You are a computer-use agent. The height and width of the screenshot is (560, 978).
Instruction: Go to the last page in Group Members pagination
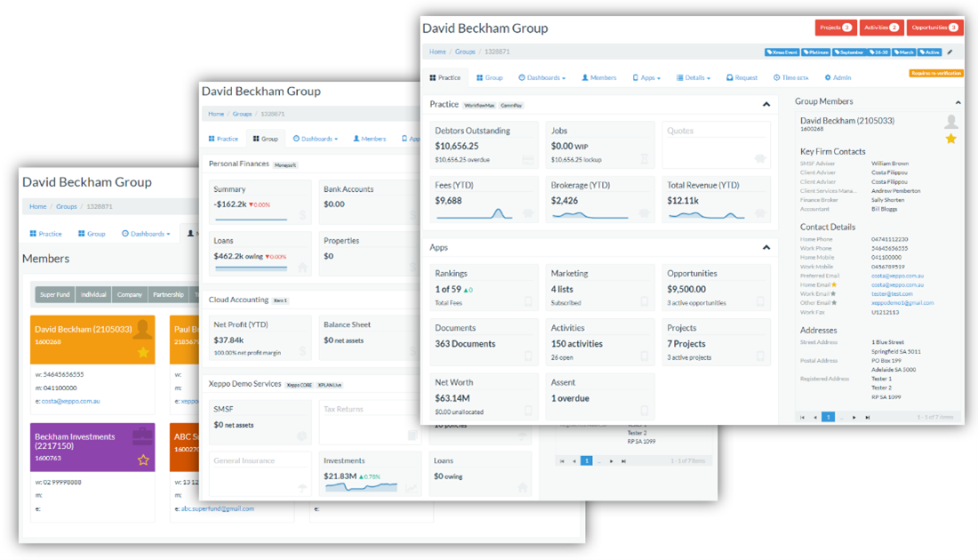point(868,417)
